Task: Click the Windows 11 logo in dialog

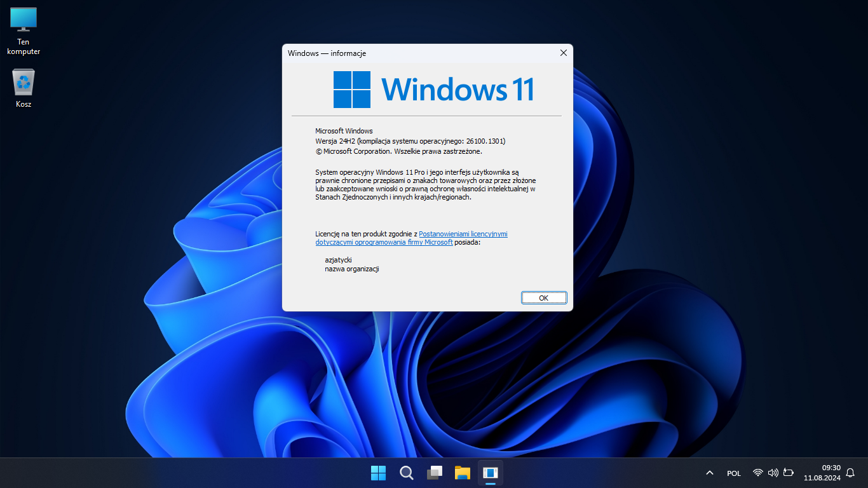Action: 433,90
